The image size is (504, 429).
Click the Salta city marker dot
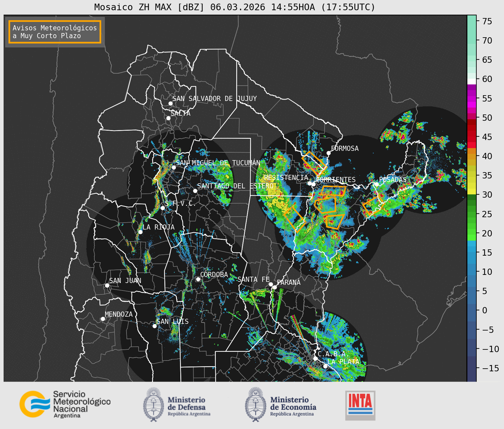[169, 118]
